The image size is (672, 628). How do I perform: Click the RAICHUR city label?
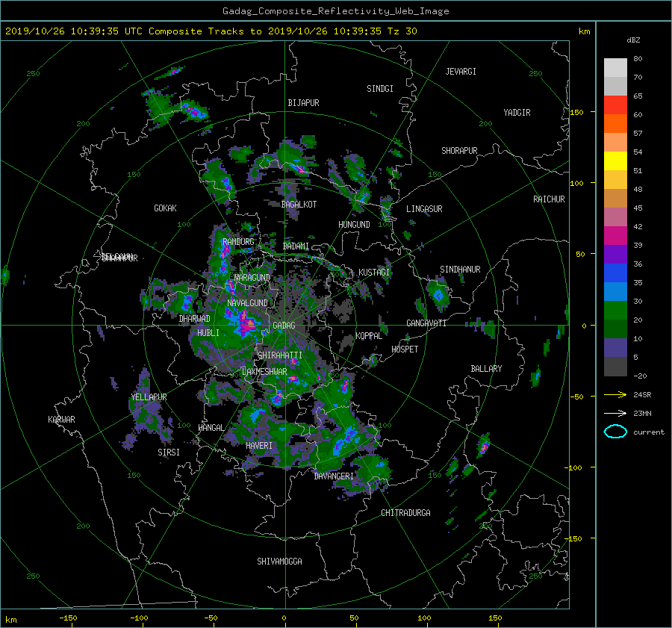549,199
